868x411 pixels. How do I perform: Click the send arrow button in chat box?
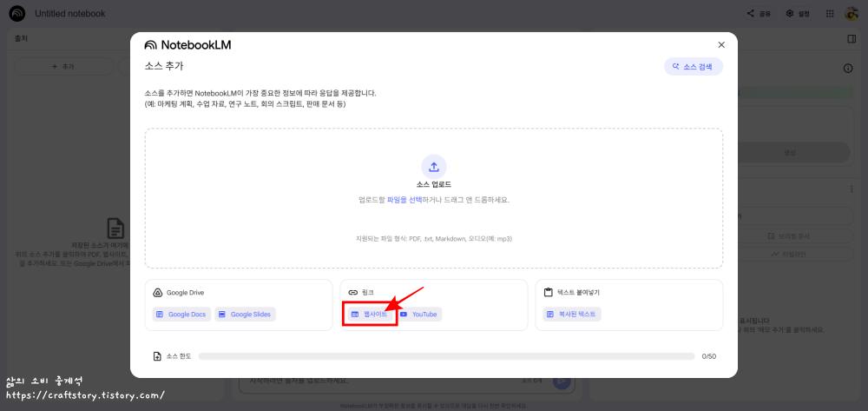[x=562, y=381]
